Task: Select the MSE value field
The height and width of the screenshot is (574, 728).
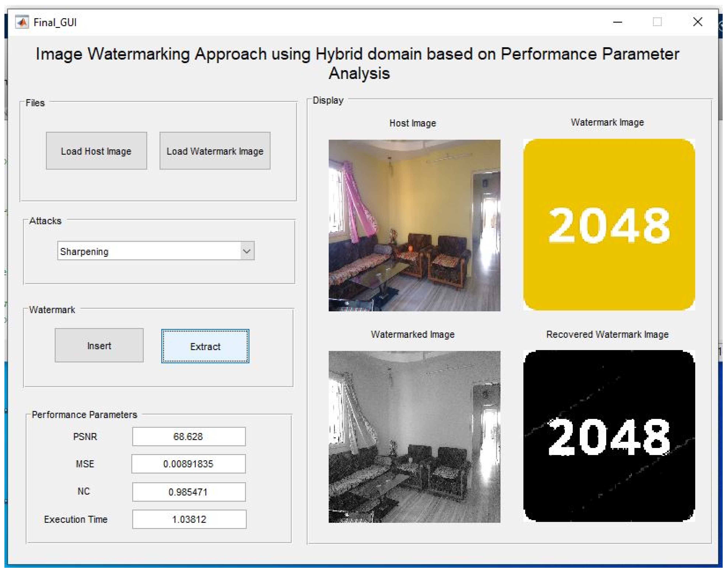Action: tap(188, 464)
